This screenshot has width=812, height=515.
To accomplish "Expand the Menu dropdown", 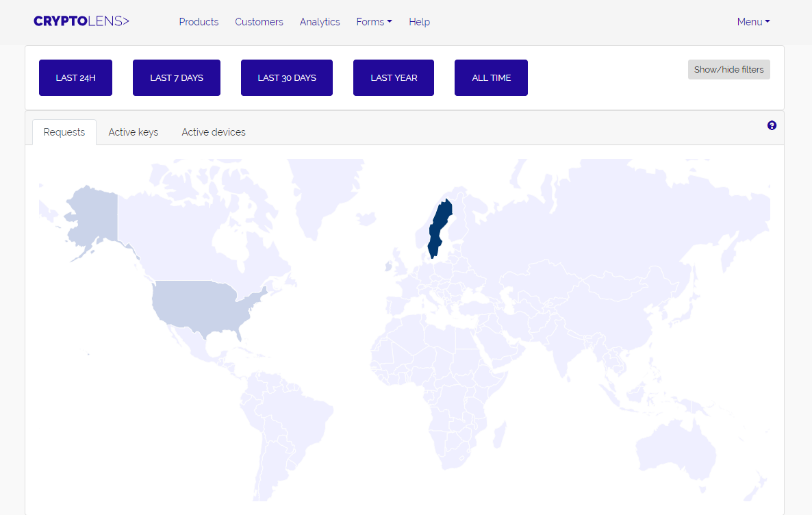I will click(x=754, y=22).
